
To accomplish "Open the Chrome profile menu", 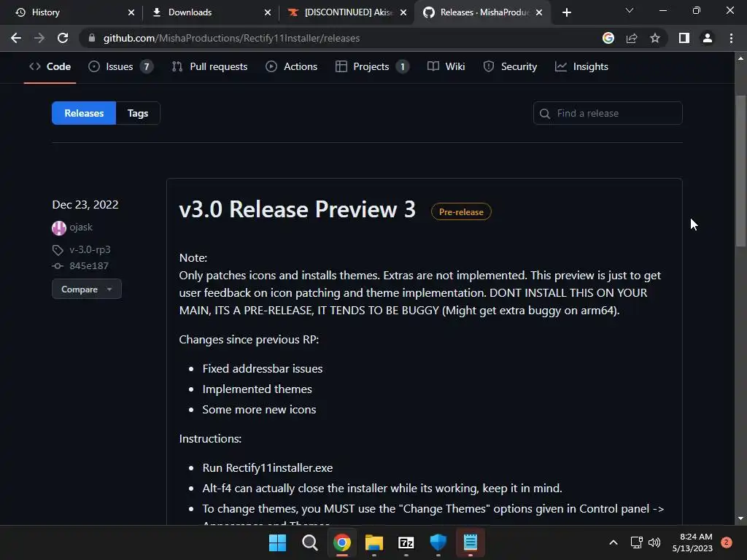I will point(708,38).
